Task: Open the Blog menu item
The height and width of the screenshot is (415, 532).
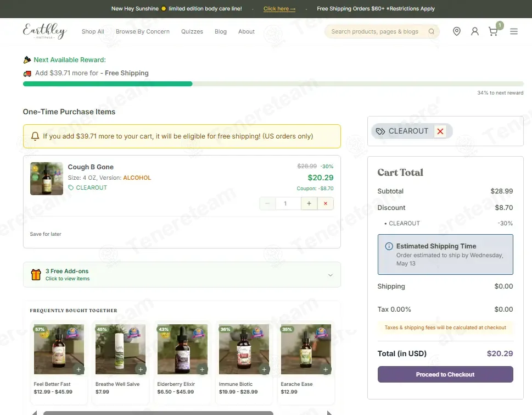Action: [221, 31]
